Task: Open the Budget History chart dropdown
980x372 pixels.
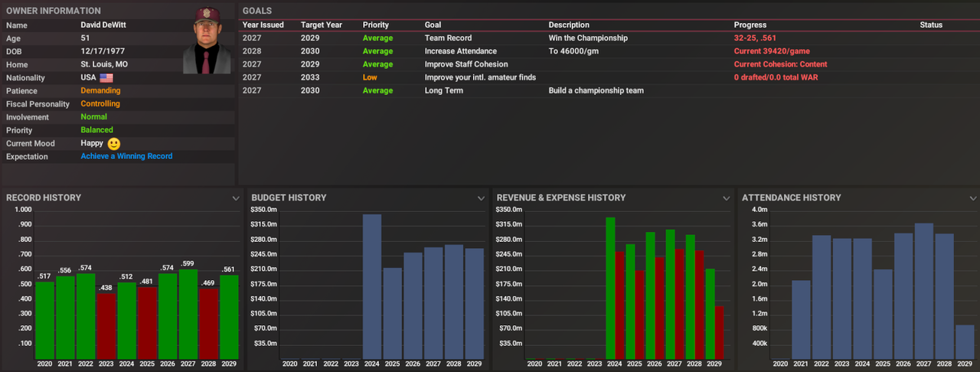Action: click(x=481, y=198)
